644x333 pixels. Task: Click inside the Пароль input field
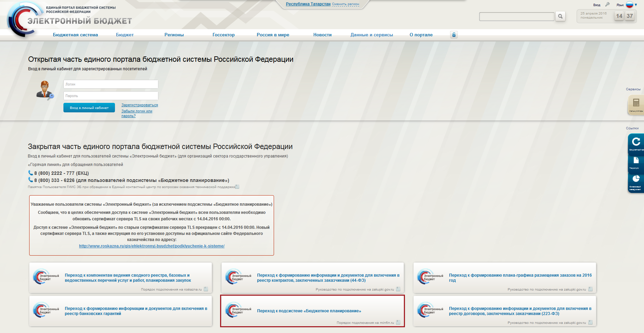(x=111, y=96)
